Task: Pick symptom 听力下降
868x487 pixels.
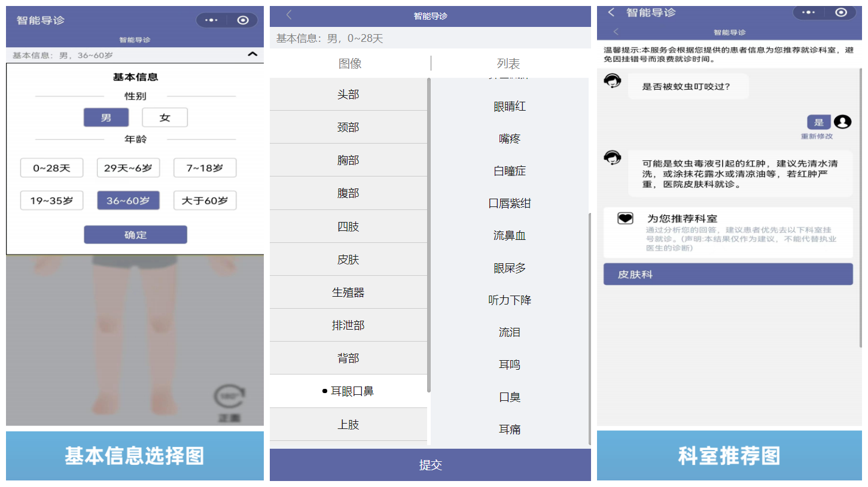Action: 510,300
